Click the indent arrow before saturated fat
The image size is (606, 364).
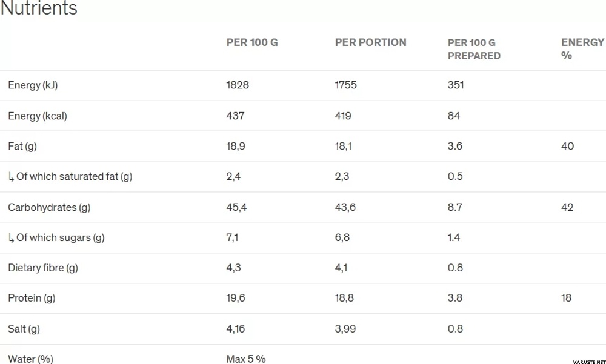11,177
